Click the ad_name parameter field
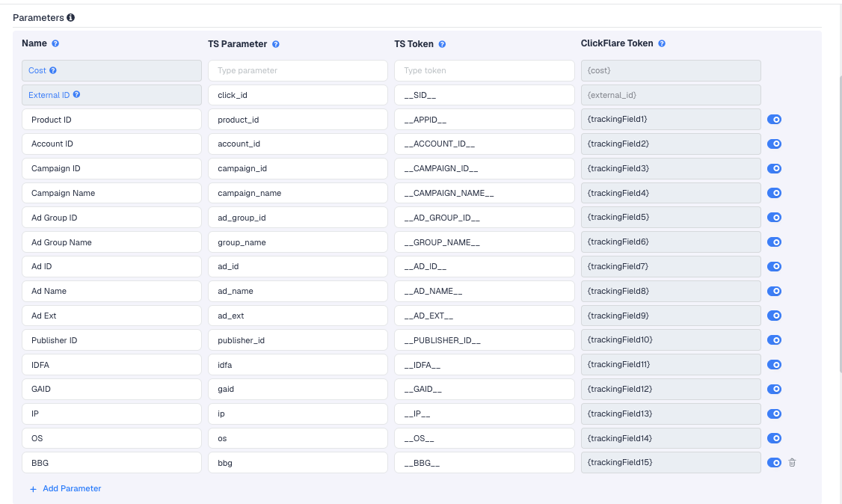This screenshot has width=842, height=504. pos(298,291)
